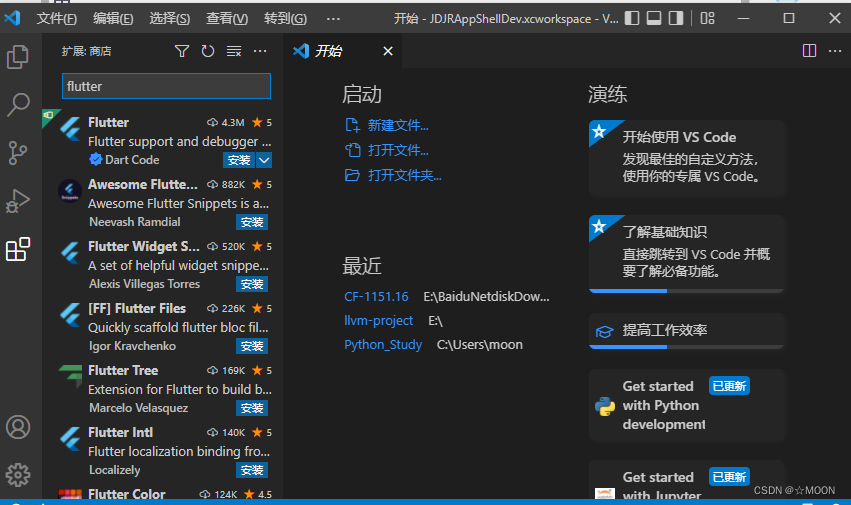Open the Accounts icon in activity bar
851x505 pixels.
click(18, 427)
